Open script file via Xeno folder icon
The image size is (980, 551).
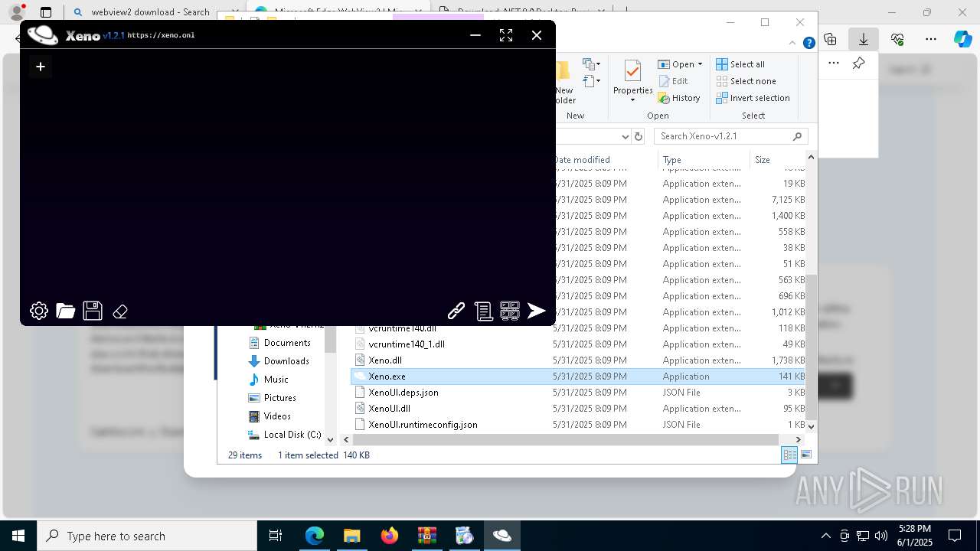pyautogui.click(x=66, y=310)
